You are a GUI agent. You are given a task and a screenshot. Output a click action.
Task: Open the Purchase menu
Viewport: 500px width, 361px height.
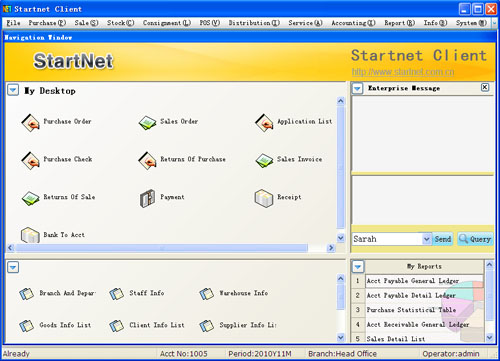pyautogui.click(x=47, y=23)
